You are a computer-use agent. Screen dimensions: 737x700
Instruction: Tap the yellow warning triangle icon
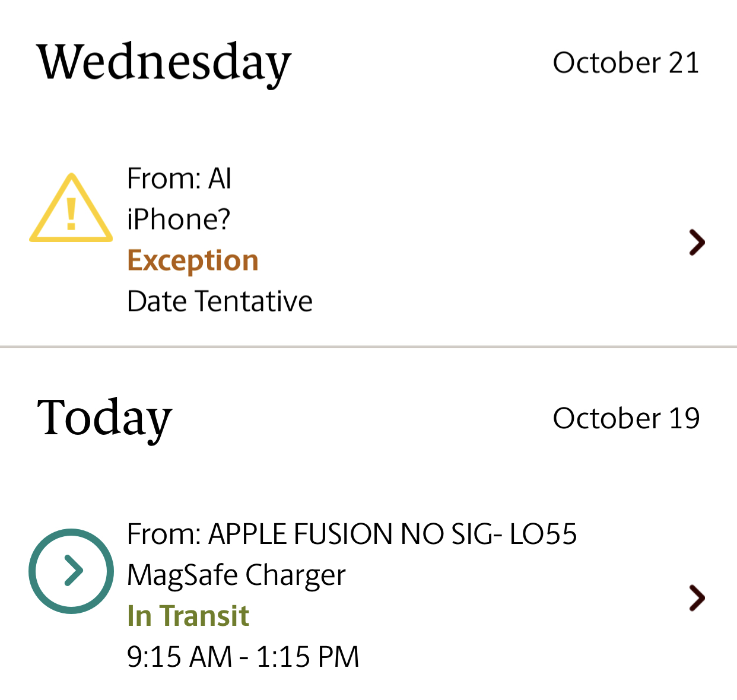(x=71, y=209)
